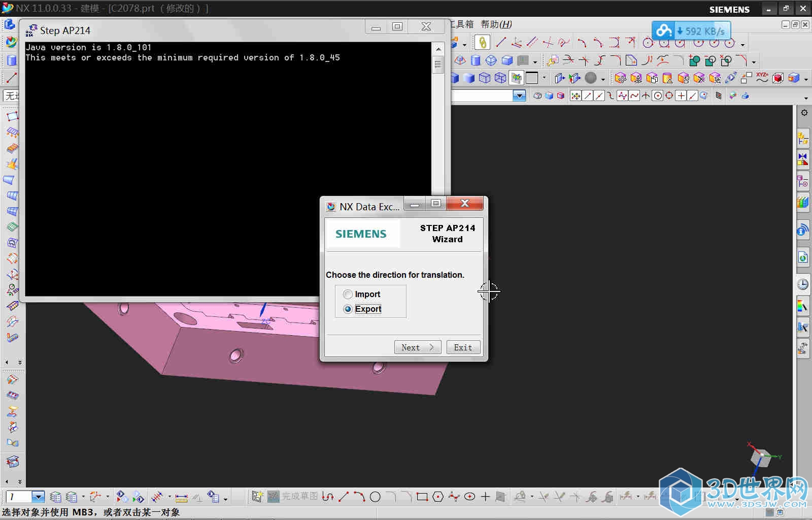Image resolution: width=812 pixels, height=520 pixels.
Task: Toggle the snap to end point option
Action: [588, 95]
